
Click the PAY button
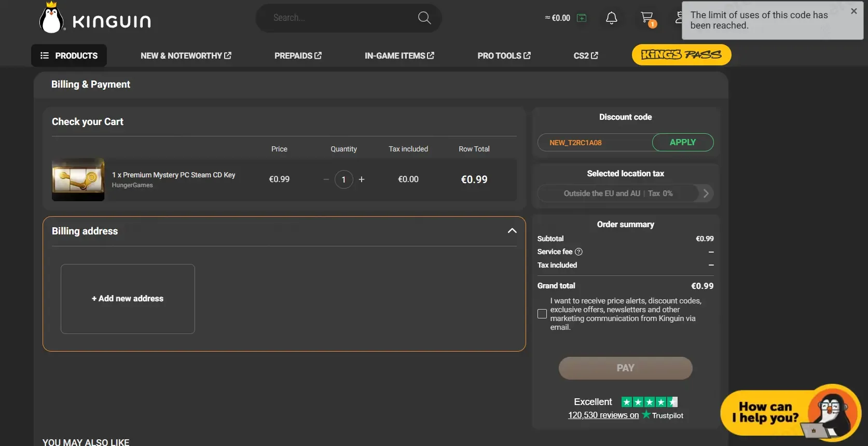[625, 368]
